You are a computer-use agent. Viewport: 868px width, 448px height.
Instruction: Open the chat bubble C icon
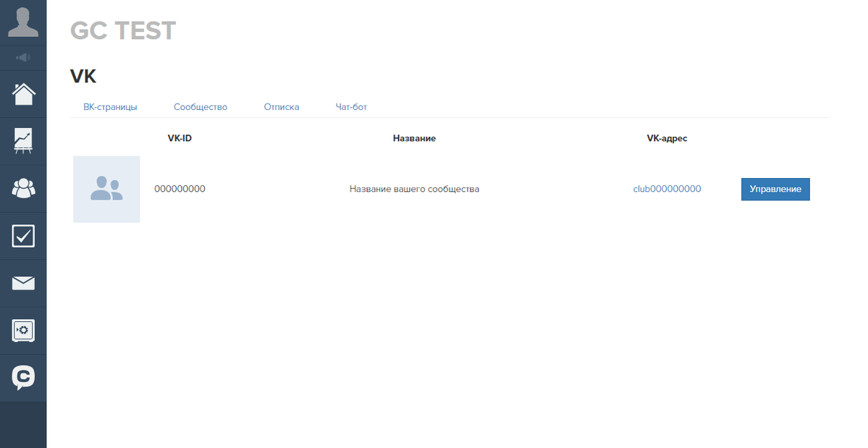(x=23, y=379)
